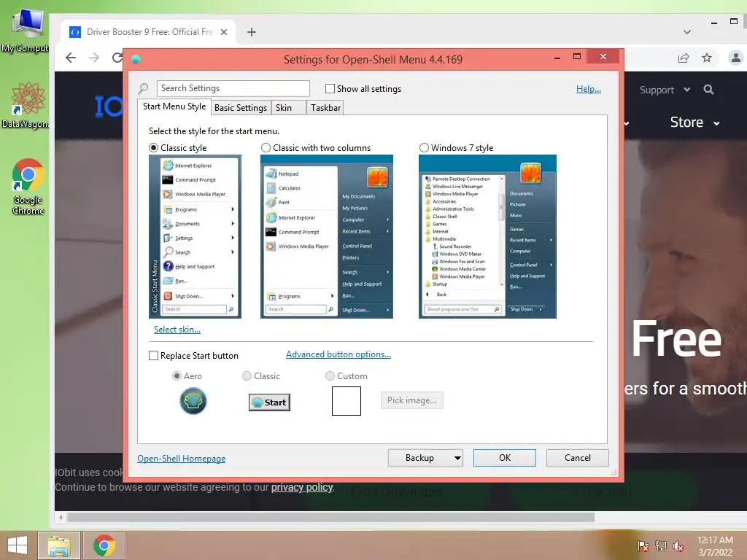Switch to the Skin tab
The height and width of the screenshot is (560, 747).
(x=288, y=108)
